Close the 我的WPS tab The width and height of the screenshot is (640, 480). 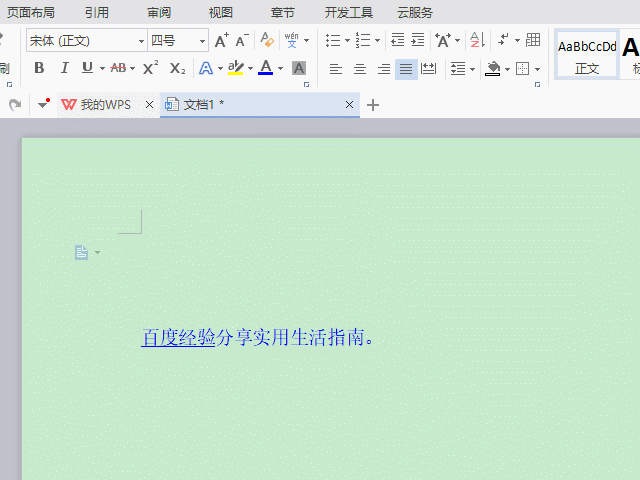149,105
